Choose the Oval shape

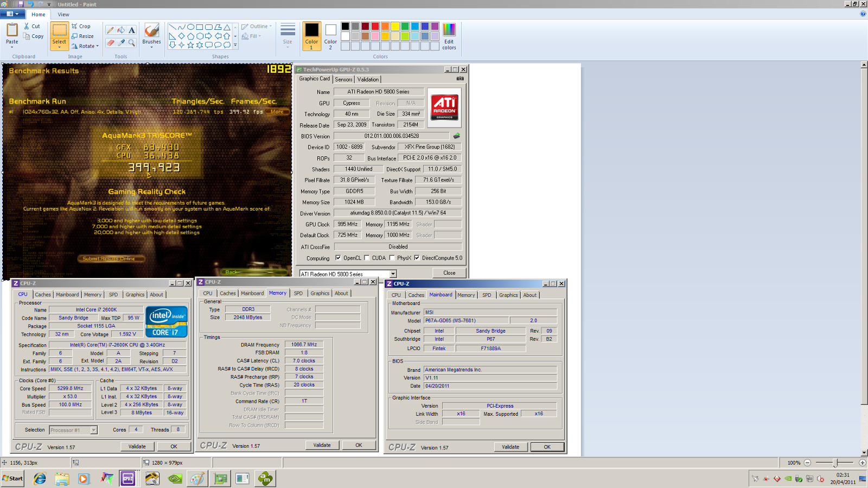click(x=190, y=27)
